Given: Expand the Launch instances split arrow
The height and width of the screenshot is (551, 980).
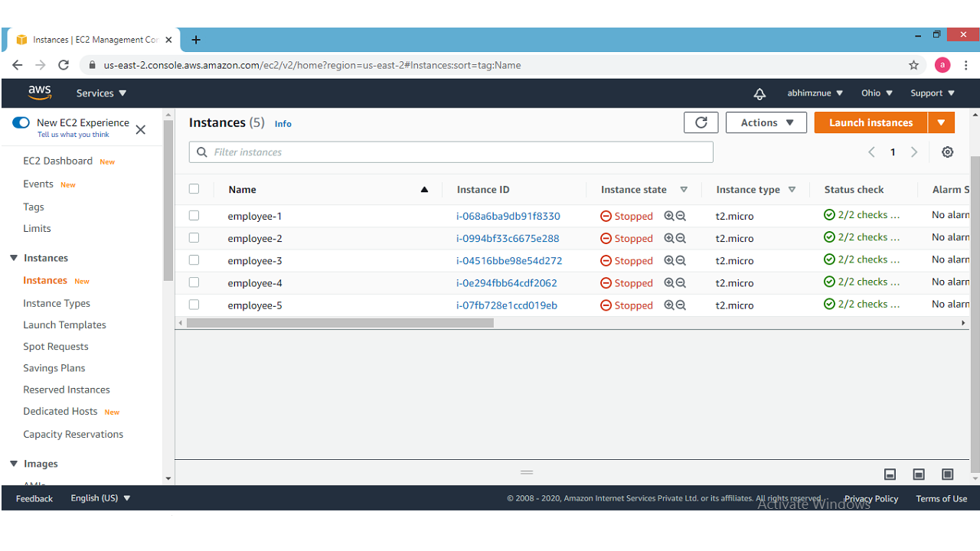Looking at the screenshot, I should pos(941,122).
